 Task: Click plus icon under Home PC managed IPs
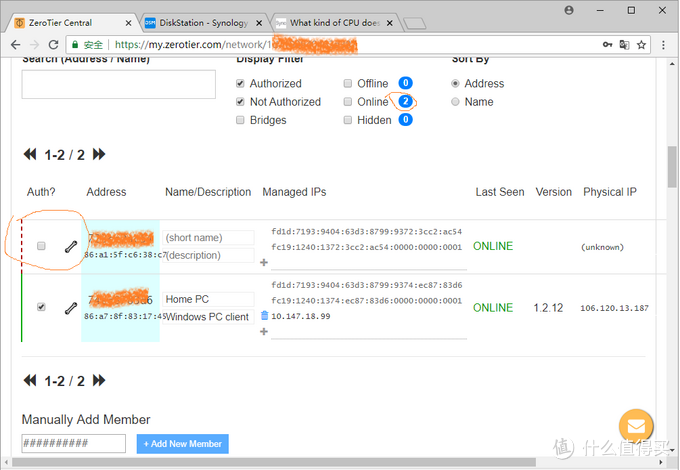click(264, 331)
